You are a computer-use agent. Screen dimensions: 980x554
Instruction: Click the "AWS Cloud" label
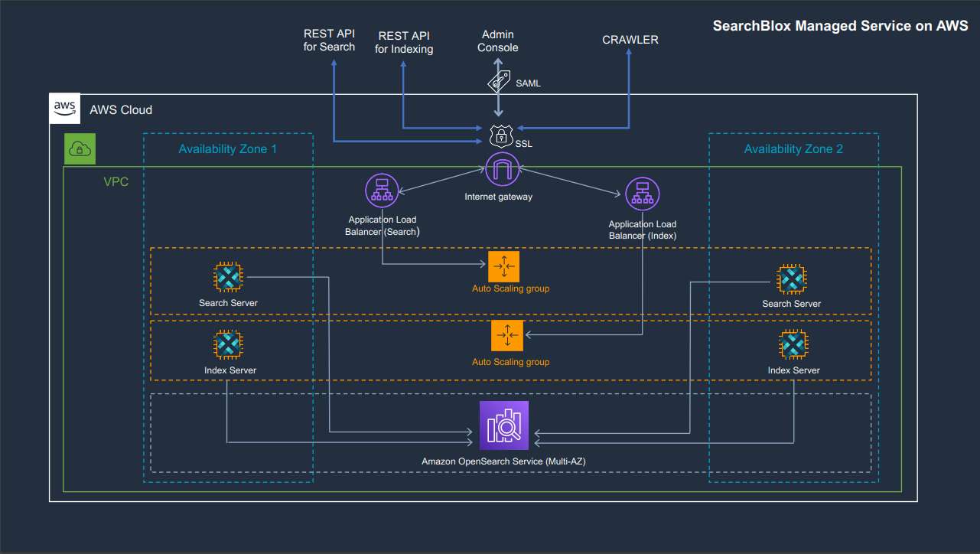pyautogui.click(x=121, y=109)
